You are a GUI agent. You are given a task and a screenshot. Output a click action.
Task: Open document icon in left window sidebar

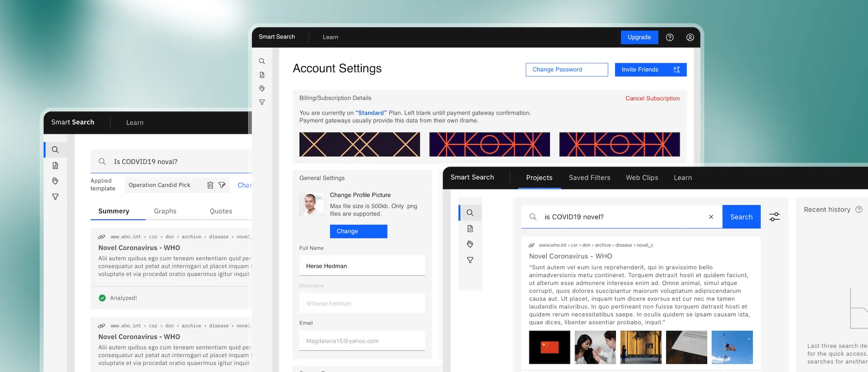click(55, 166)
